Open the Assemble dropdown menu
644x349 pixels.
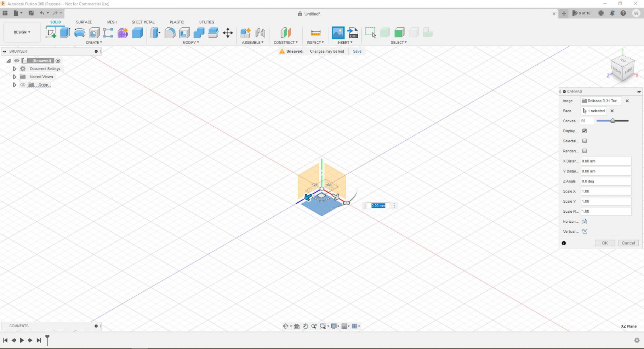click(x=253, y=43)
